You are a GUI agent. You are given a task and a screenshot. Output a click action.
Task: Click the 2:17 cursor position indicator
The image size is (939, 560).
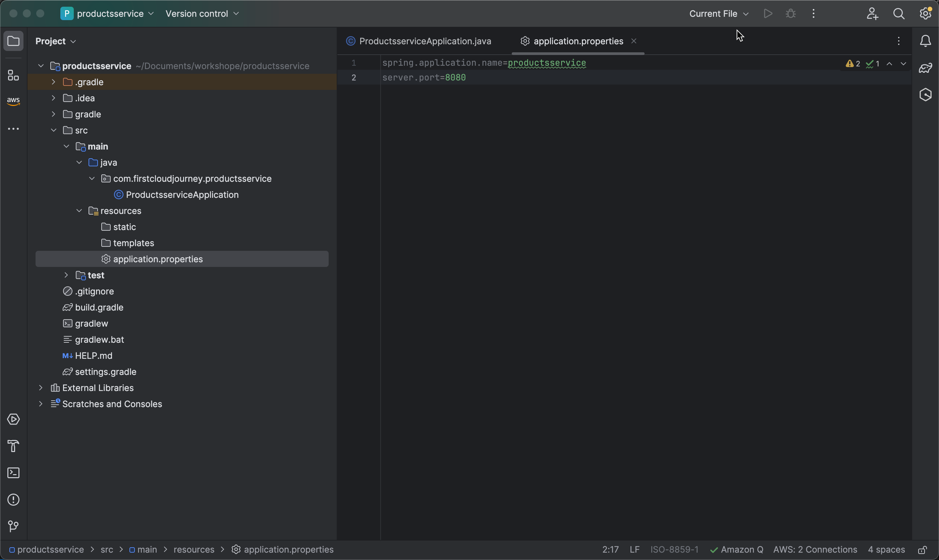610,550
